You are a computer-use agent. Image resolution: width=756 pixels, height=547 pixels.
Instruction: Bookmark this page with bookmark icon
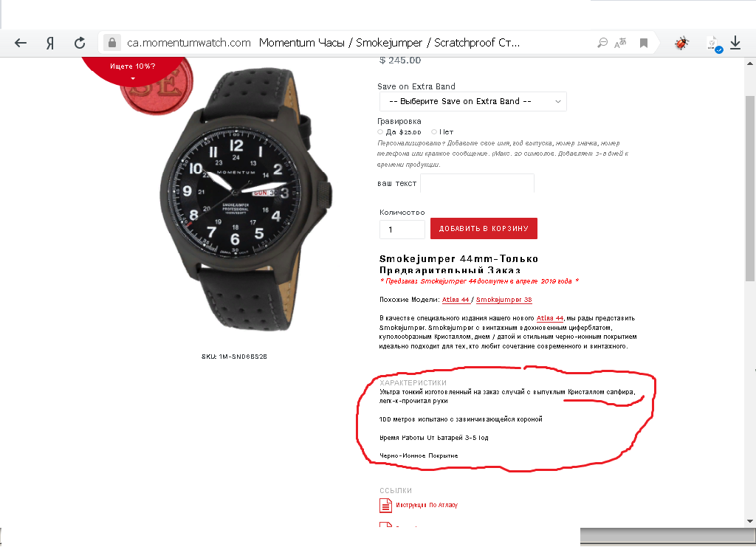643,44
